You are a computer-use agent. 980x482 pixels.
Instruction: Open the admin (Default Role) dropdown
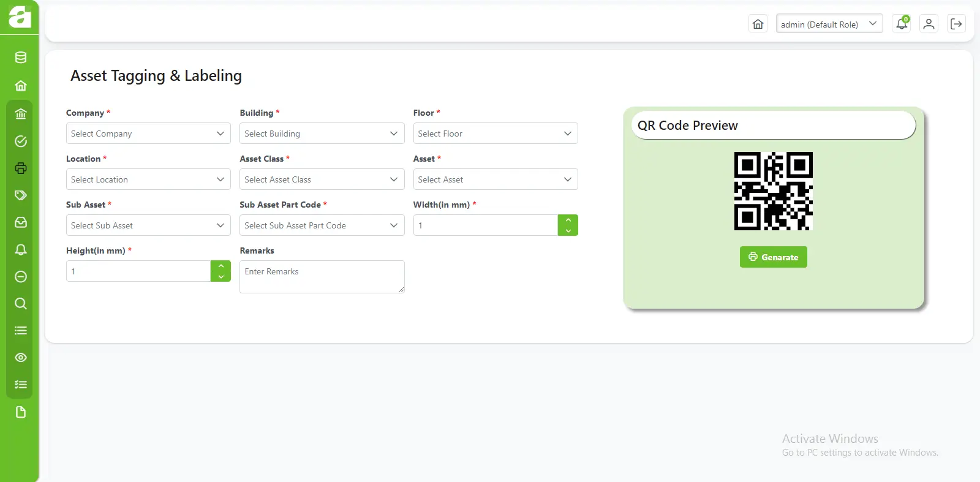[829, 24]
